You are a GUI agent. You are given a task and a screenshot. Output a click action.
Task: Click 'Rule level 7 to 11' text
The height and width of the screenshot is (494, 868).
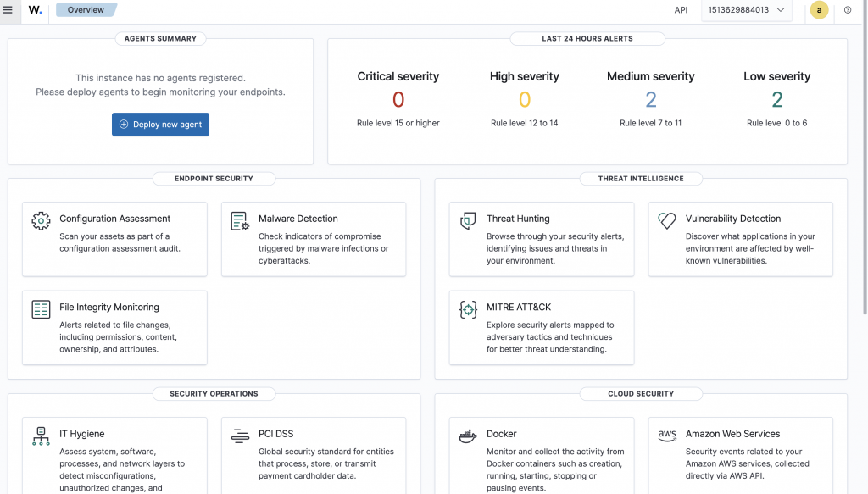point(650,123)
